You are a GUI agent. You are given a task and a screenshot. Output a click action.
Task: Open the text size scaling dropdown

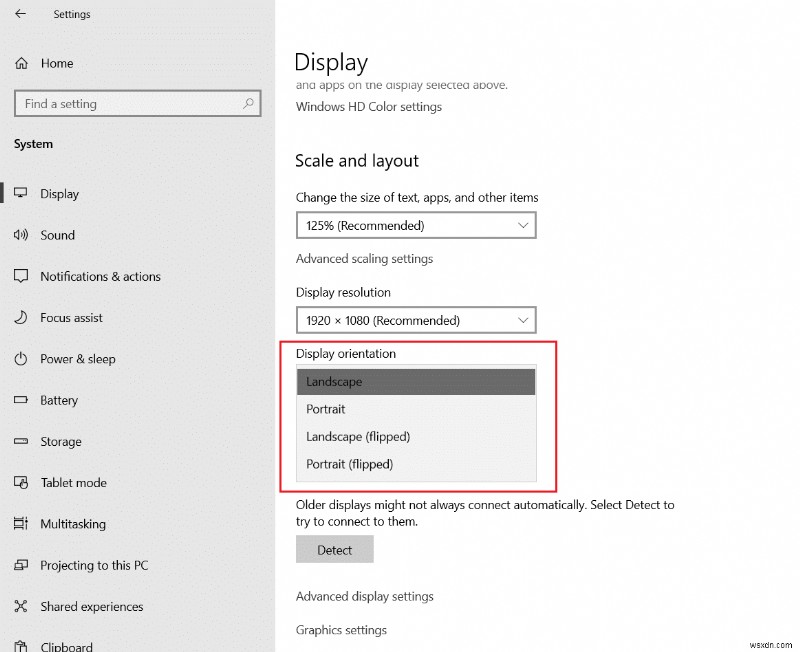[x=416, y=225]
